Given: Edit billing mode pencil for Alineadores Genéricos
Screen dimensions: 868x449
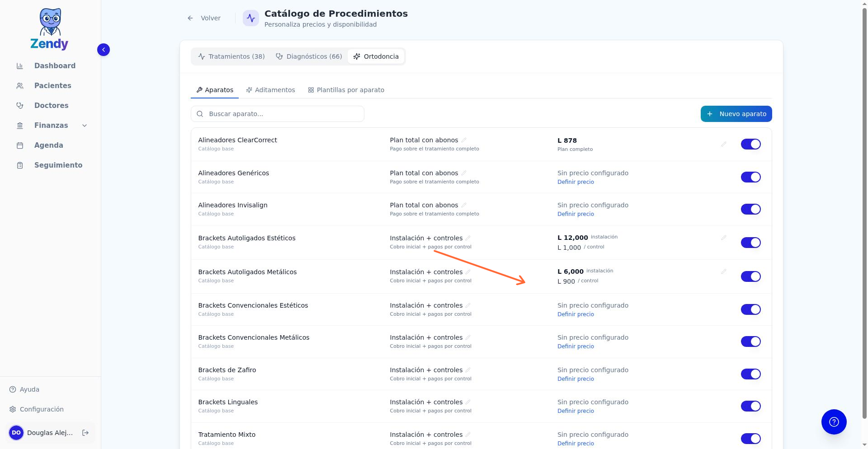Looking at the screenshot, I should (x=464, y=173).
